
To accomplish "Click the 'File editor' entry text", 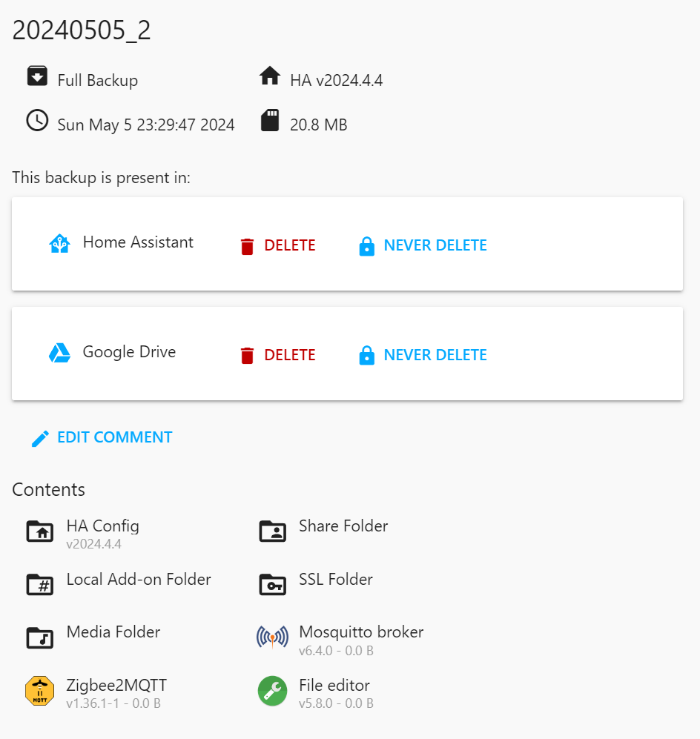I will click(x=334, y=686).
